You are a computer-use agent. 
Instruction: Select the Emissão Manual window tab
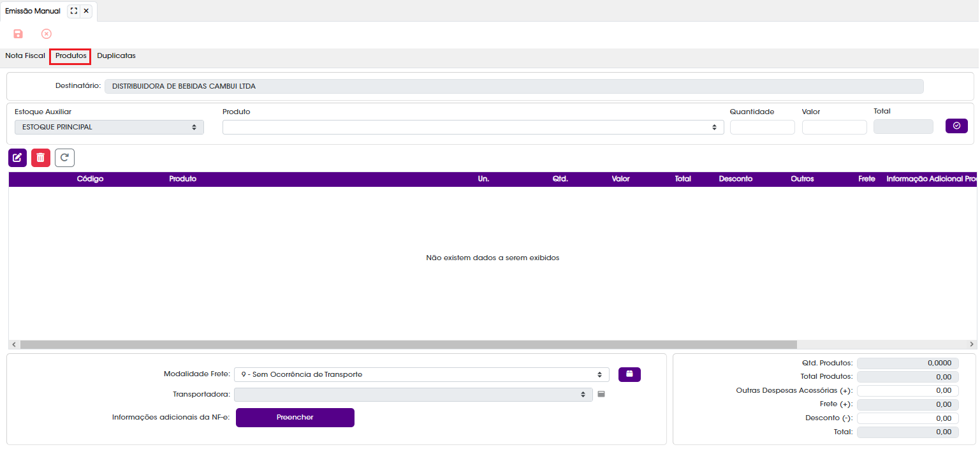pyautogui.click(x=33, y=11)
